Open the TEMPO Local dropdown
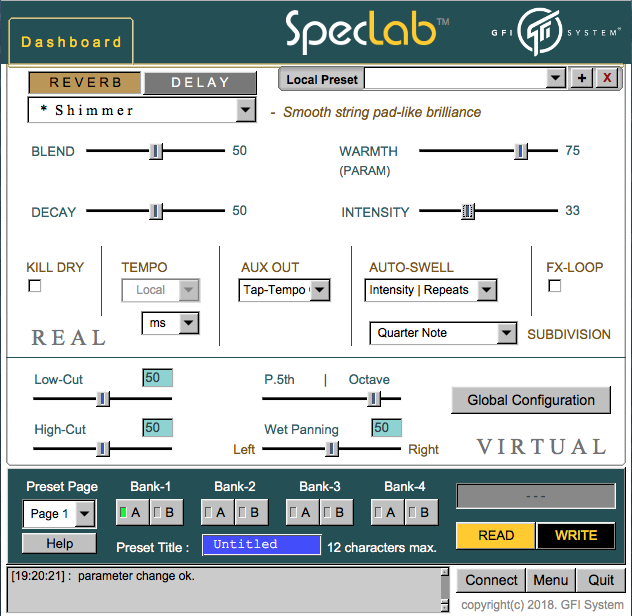 click(x=160, y=290)
